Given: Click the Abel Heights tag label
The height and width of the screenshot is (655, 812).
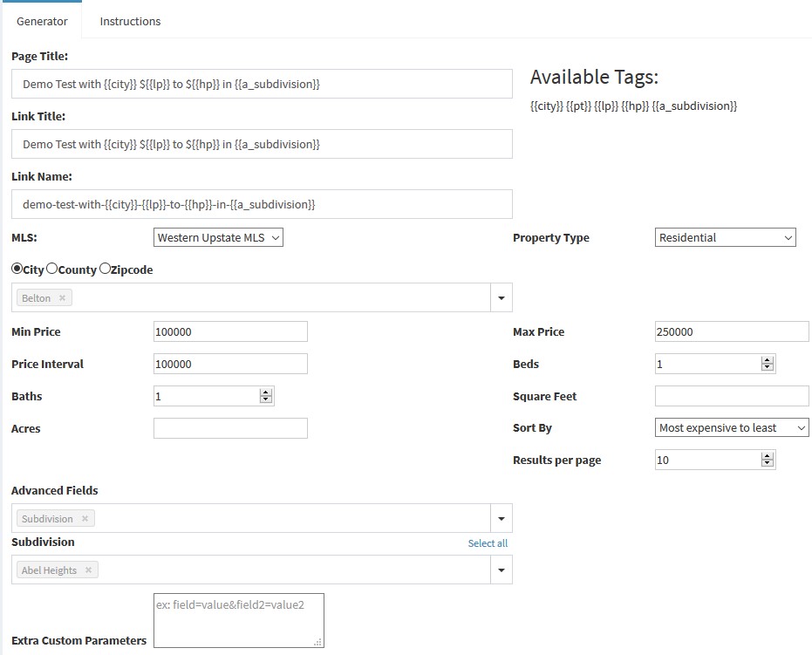Looking at the screenshot, I should click(49, 570).
